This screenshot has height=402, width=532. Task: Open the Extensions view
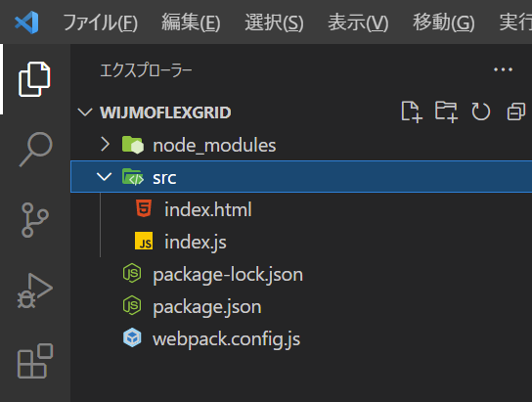pyautogui.click(x=35, y=361)
